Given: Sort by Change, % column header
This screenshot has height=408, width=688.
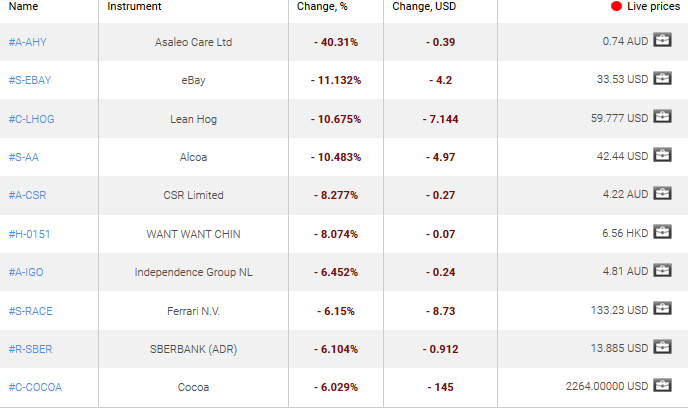Looking at the screenshot, I should (322, 7).
